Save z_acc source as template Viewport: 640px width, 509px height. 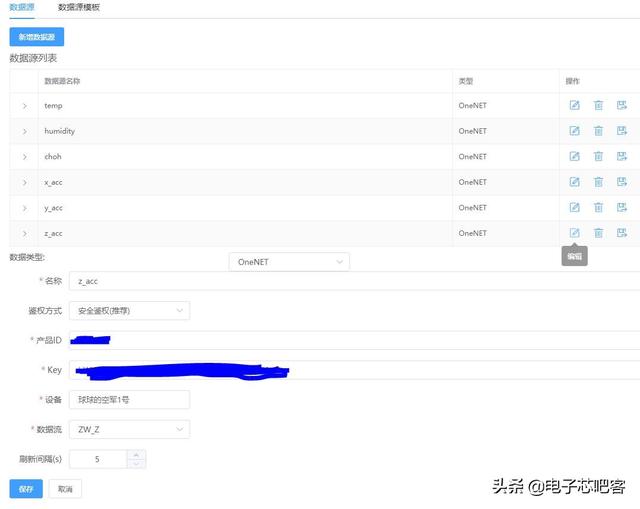[x=622, y=233]
